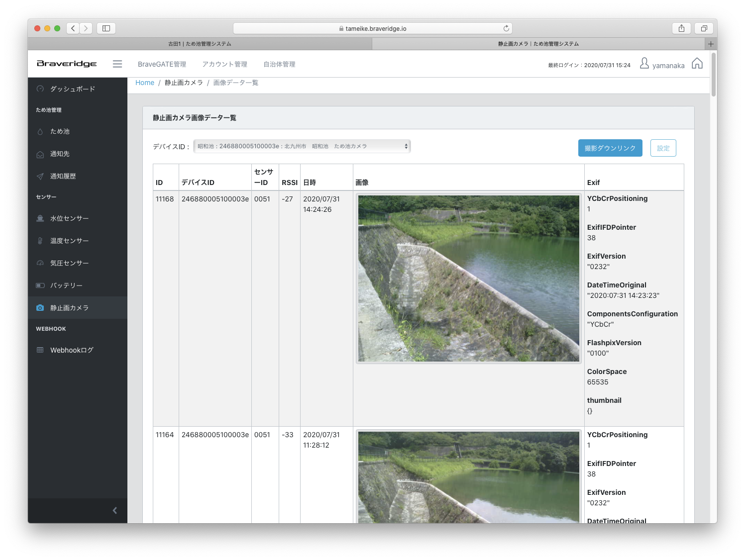This screenshot has height=560, width=745.
Task: Click the バッテリー battery icon
Action: pos(40,285)
